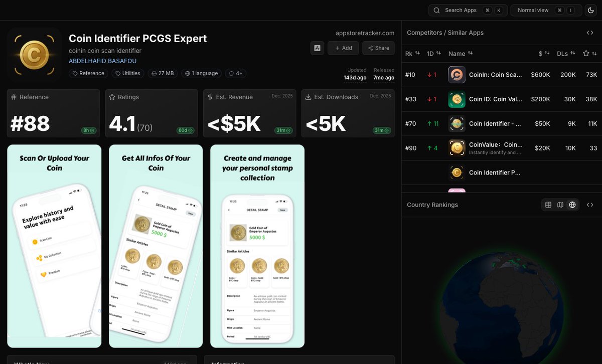Viewport: 602px width, 364px height.
Task: Open the Search Apps field
Action: pyautogui.click(x=468, y=10)
